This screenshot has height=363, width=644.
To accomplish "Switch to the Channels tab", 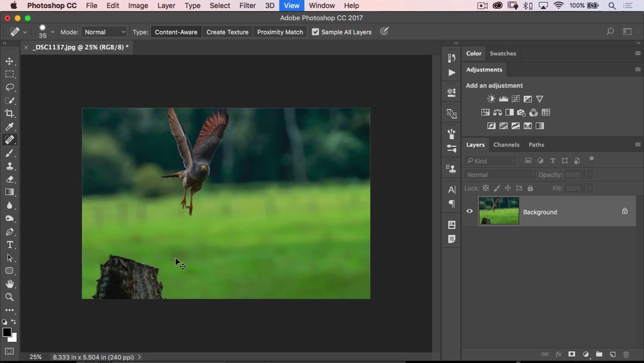I will tap(506, 144).
